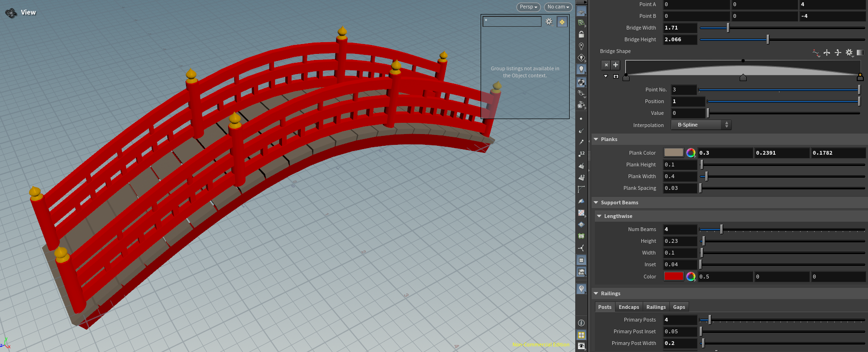Click the blue map pin marker icon

(581, 289)
